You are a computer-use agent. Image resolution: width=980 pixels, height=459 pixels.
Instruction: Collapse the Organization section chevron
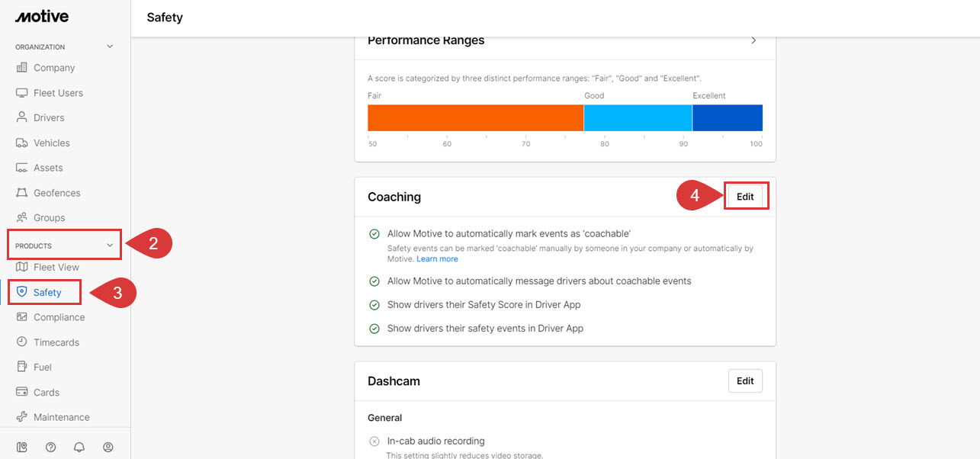pyautogui.click(x=110, y=47)
